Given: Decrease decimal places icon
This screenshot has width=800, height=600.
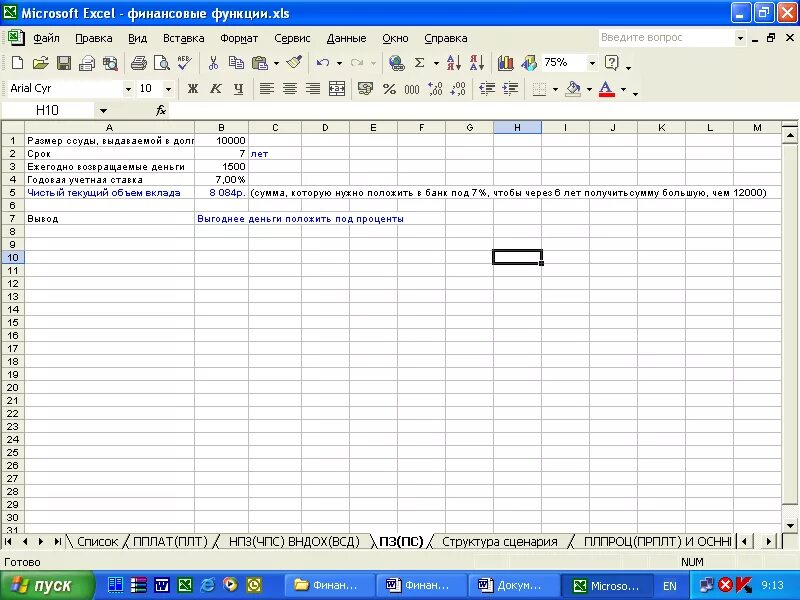Looking at the screenshot, I should tap(458, 89).
